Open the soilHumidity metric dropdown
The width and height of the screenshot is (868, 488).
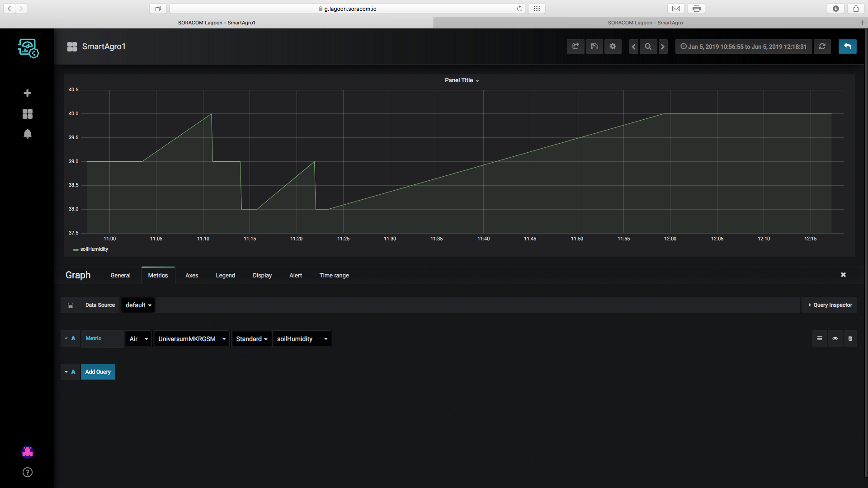point(302,339)
